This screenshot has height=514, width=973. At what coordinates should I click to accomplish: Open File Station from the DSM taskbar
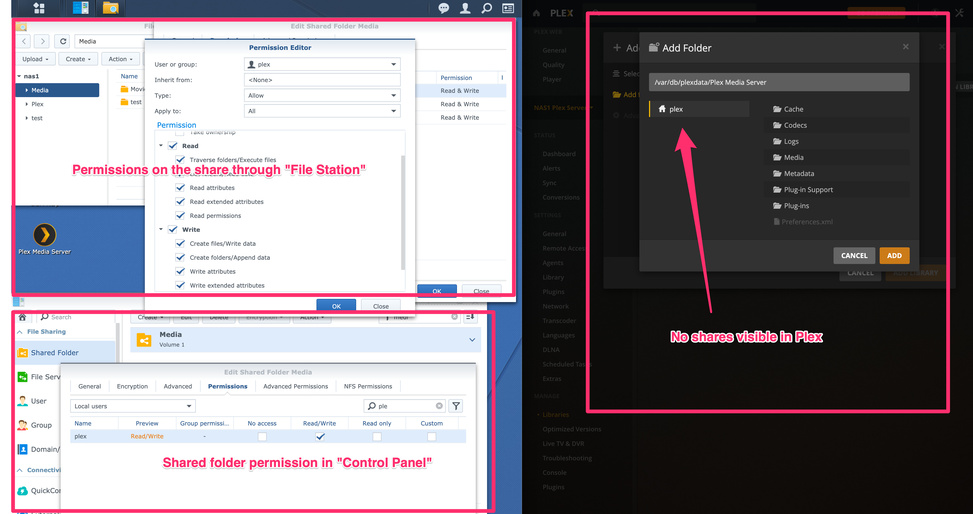click(110, 8)
